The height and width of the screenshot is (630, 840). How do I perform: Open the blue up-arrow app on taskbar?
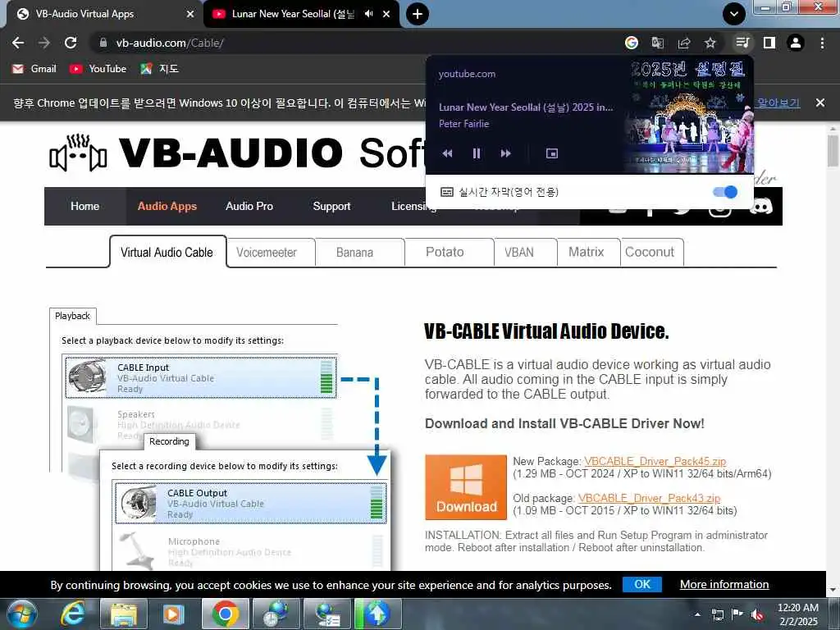[x=377, y=614]
